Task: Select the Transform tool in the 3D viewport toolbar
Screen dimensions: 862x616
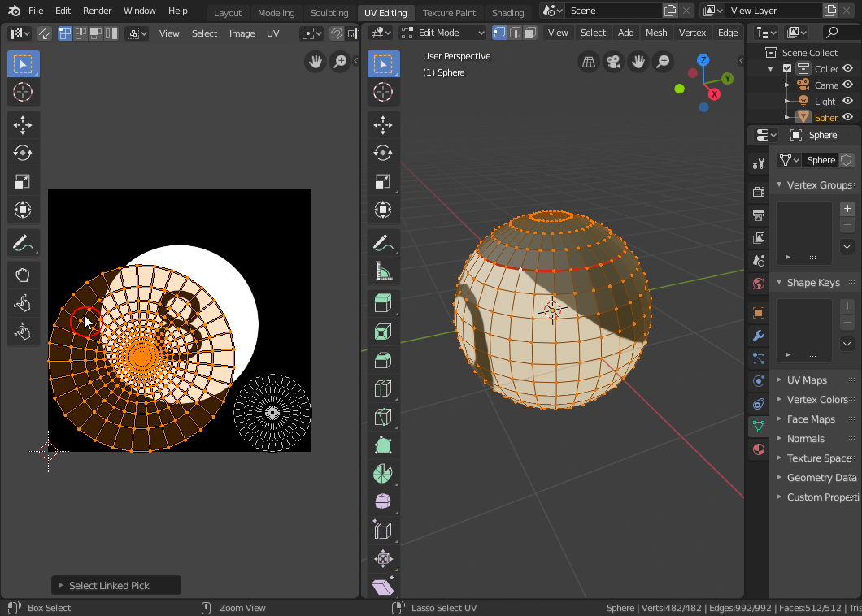Action: [x=383, y=210]
